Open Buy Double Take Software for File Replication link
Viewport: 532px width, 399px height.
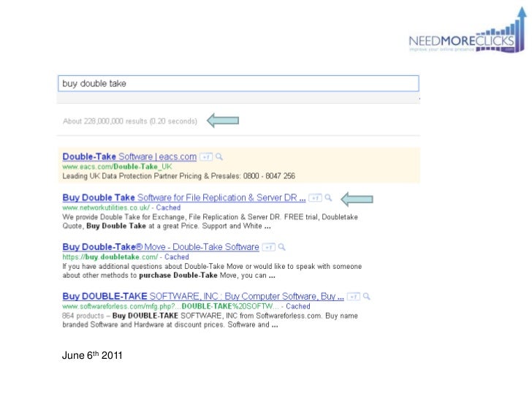184,197
